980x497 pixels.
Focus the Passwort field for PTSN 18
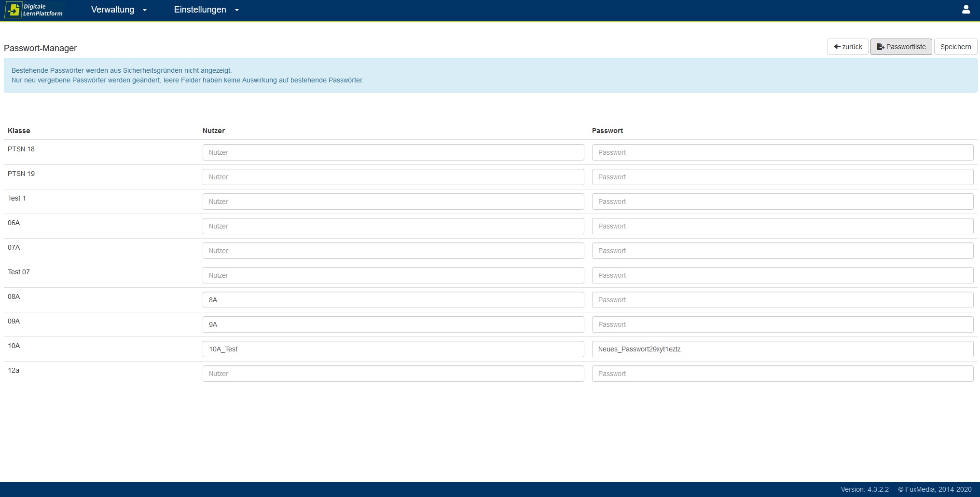coord(783,152)
